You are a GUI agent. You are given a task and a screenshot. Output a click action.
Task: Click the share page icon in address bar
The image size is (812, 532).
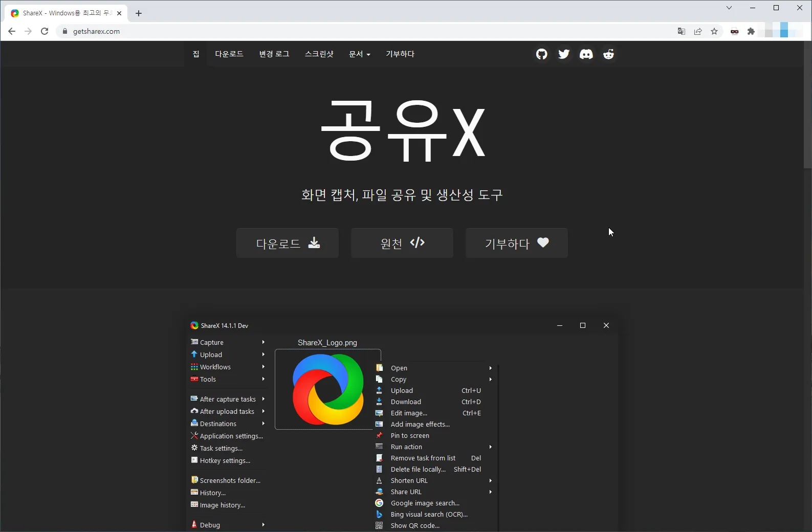click(698, 31)
